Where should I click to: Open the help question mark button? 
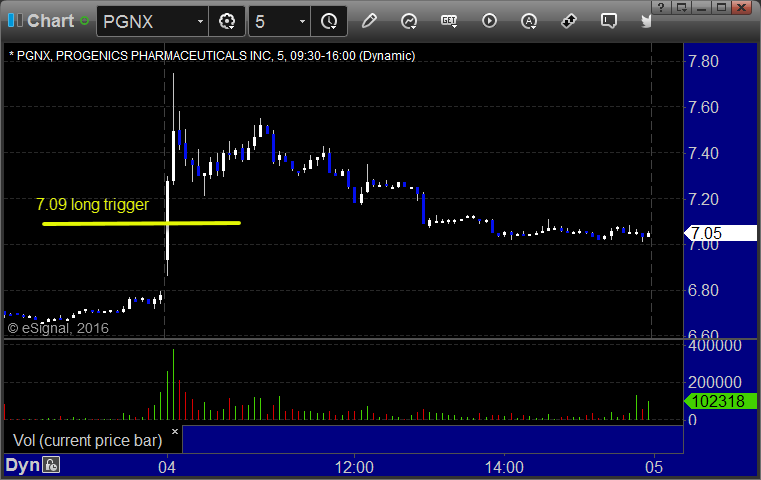click(661, 7)
